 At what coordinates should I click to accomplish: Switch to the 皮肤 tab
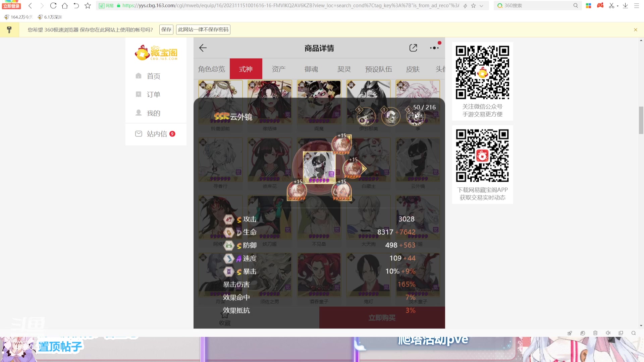click(413, 69)
